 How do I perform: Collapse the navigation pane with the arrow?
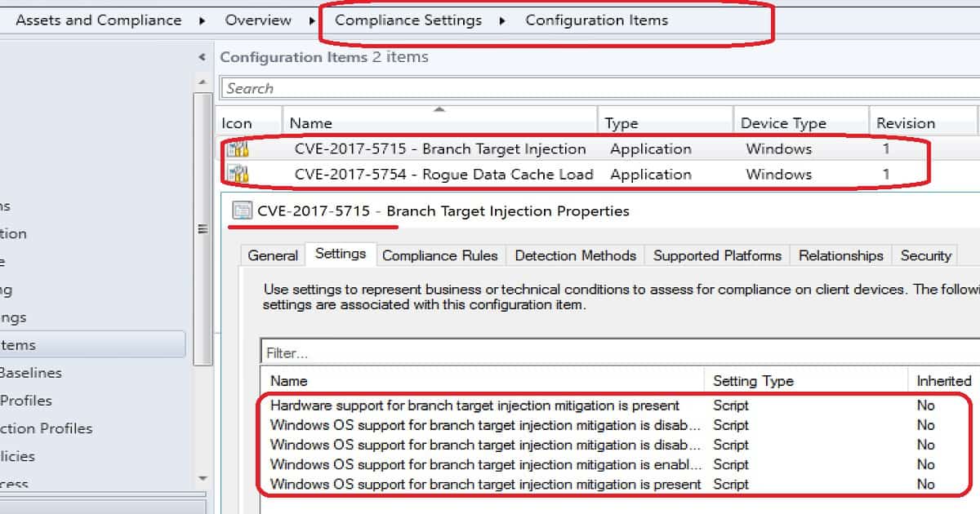(202, 57)
